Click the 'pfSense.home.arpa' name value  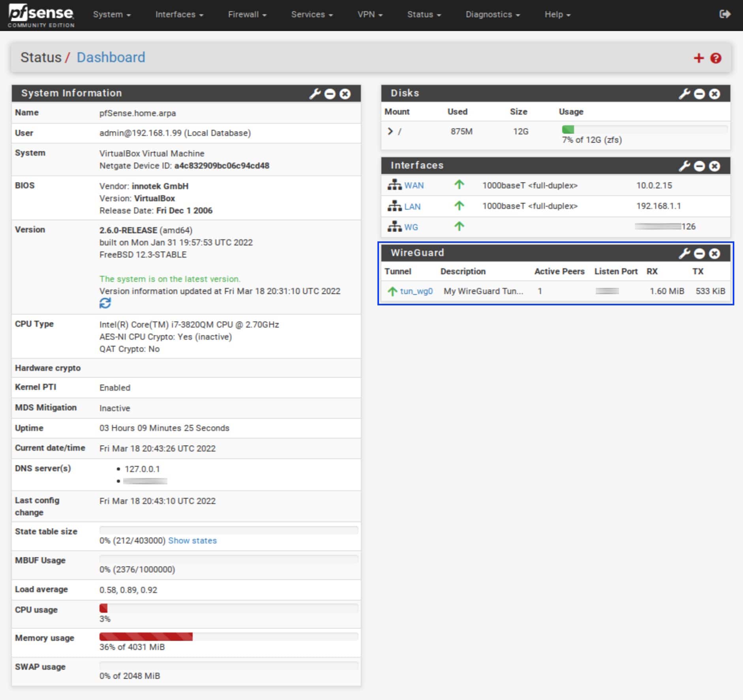point(137,113)
